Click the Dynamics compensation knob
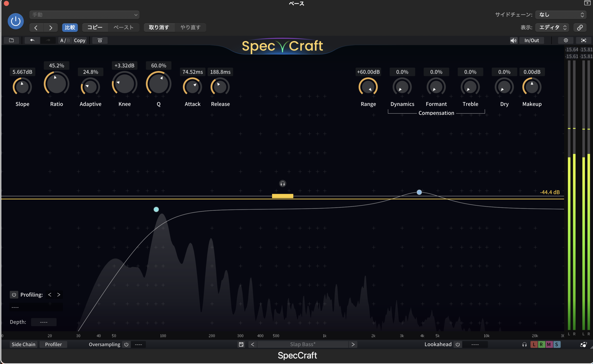 click(x=402, y=87)
